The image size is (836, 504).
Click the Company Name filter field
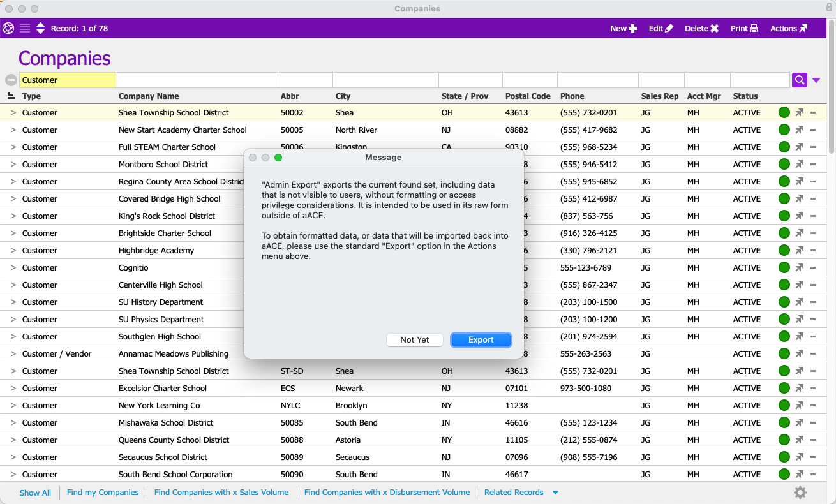click(x=197, y=80)
